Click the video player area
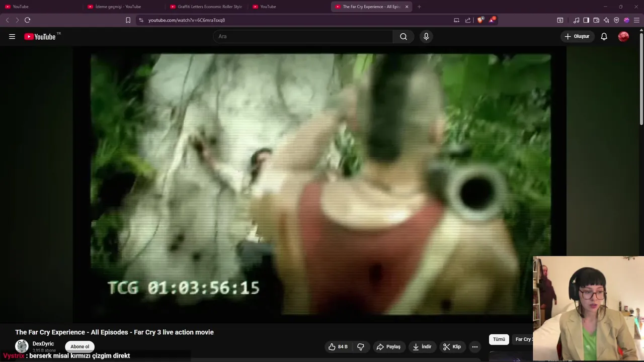Screen dimensions: 644x362 [x=320, y=185]
